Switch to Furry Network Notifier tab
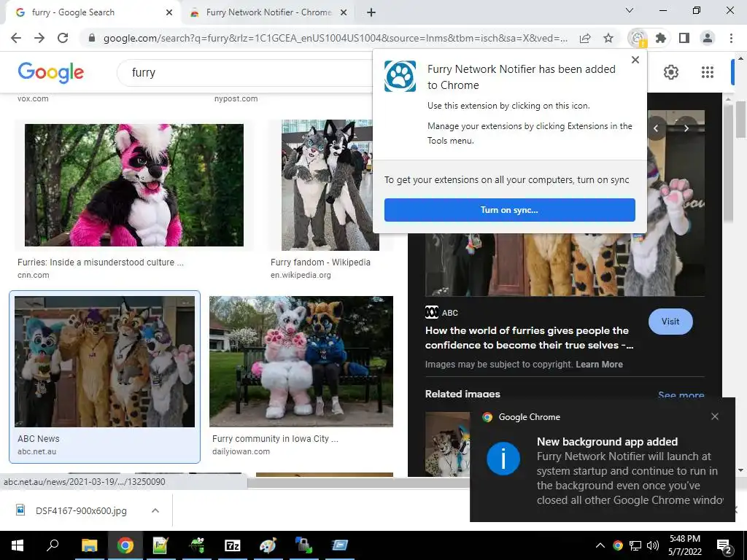This screenshot has height=560, width=747. point(268,12)
